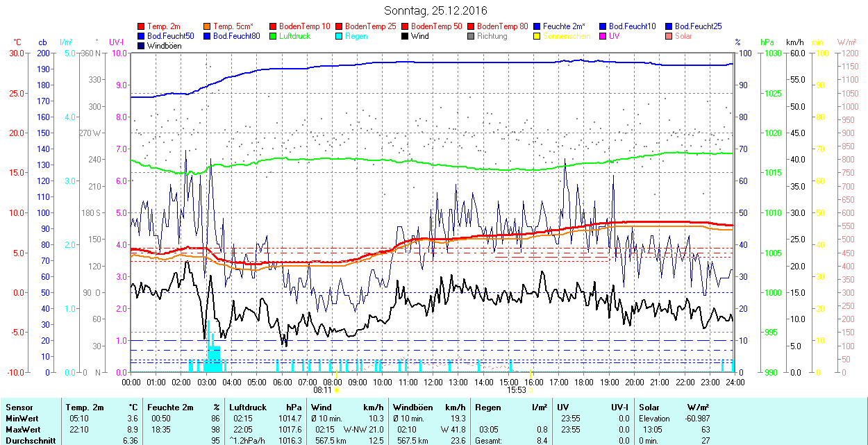The height and width of the screenshot is (445, 868).
Task: Click the yellow Sonnenschein legend square
Action: [537, 36]
